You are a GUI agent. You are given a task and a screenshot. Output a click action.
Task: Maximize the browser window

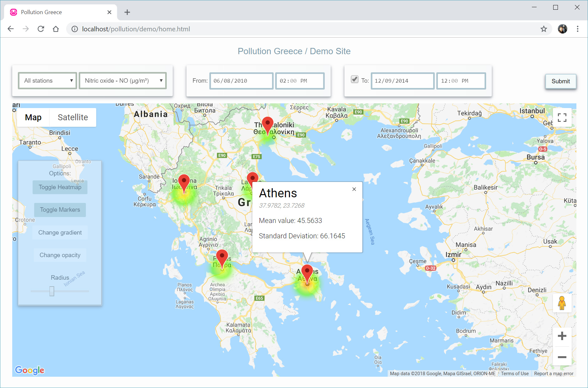pos(555,7)
